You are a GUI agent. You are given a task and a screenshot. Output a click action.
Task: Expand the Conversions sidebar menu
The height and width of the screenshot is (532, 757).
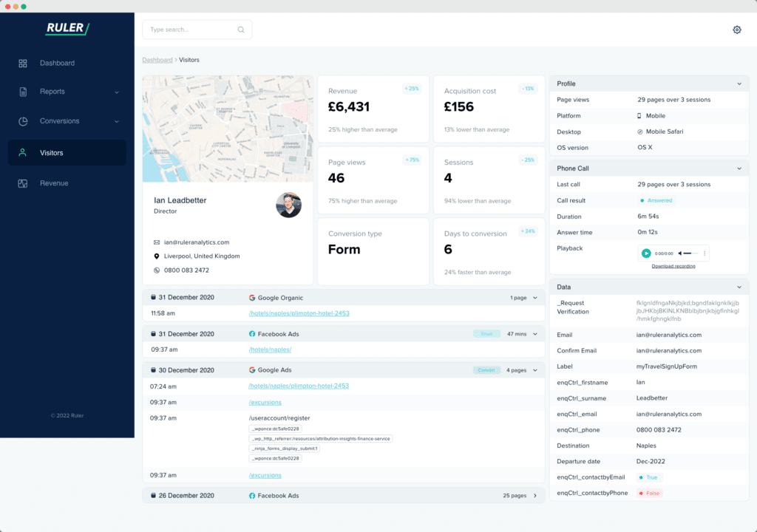tap(116, 121)
